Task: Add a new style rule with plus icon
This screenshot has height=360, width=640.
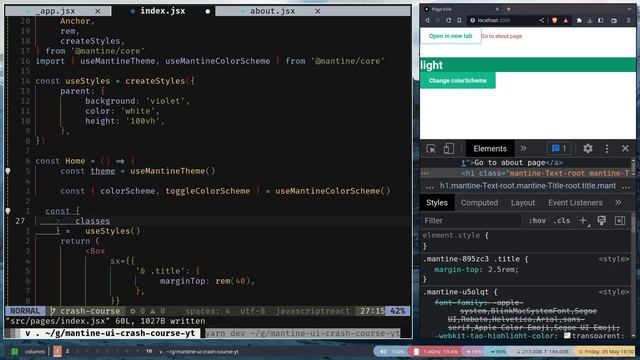Action: point(583,221)
